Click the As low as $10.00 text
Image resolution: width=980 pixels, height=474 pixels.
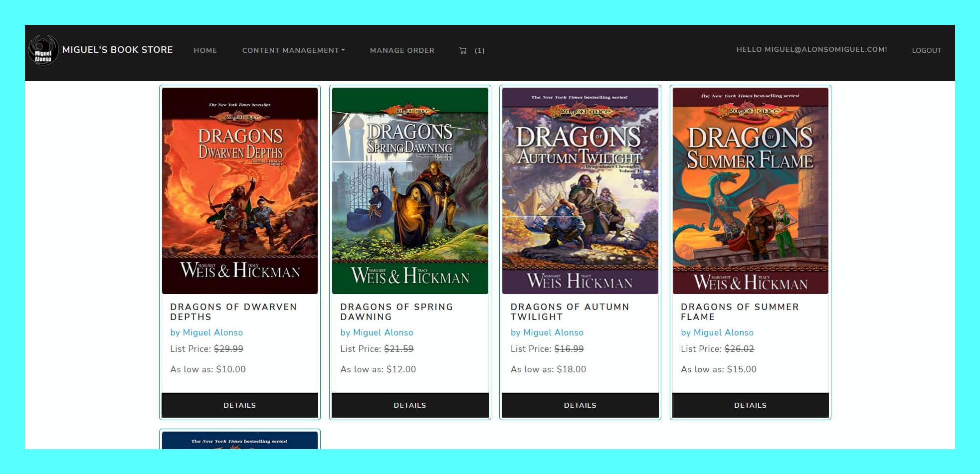[x=208, y=369]
